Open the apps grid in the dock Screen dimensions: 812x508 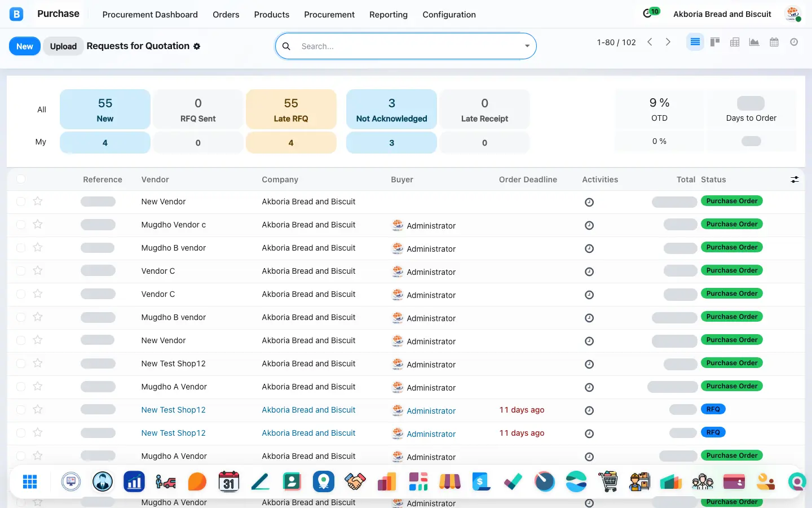point(30,481)
